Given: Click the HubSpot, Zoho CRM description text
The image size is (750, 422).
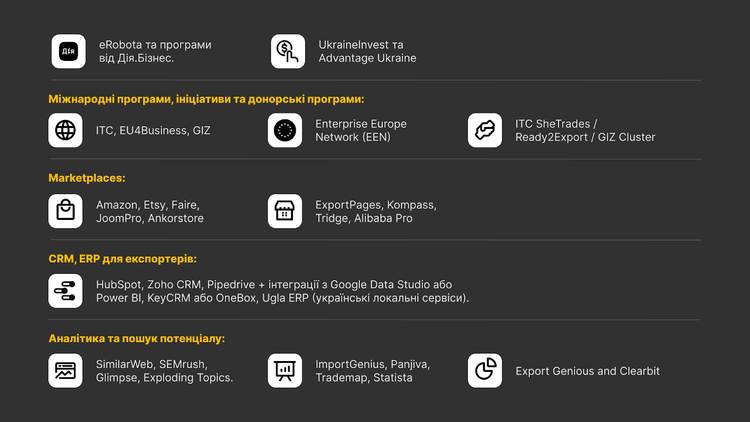Looking at the screenshot, I should (283, 291).
